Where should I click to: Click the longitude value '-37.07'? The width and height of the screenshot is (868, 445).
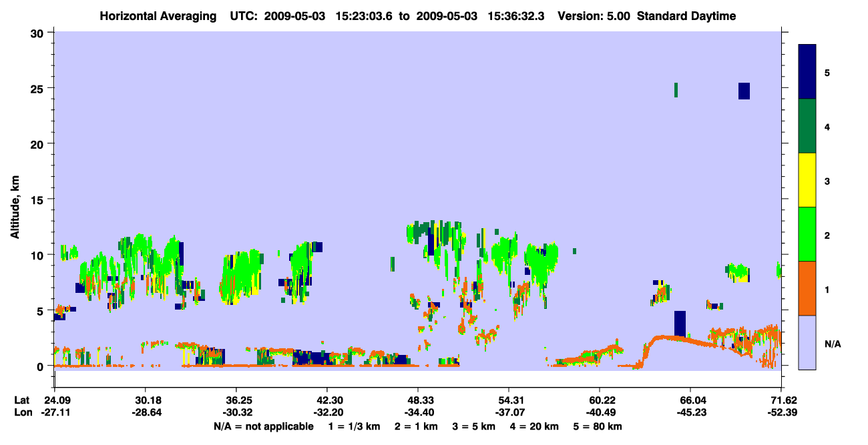click(509, 412)
